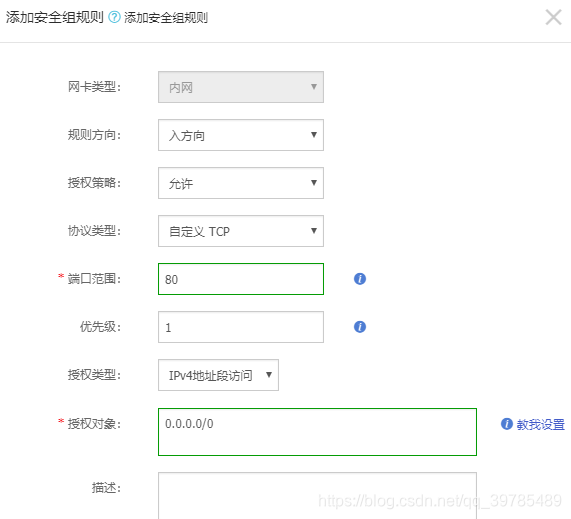Screen dimensions: 571x519
Task: Click the info icon next to 端口范围
Action: [360, 279]
